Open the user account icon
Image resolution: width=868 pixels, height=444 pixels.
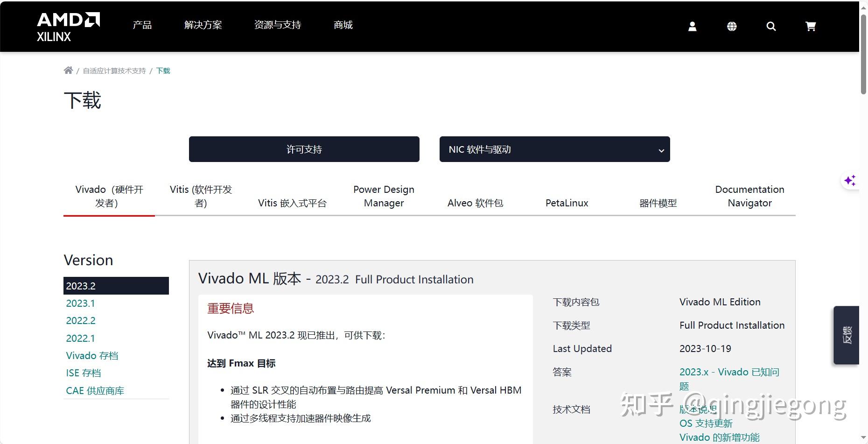692,26
